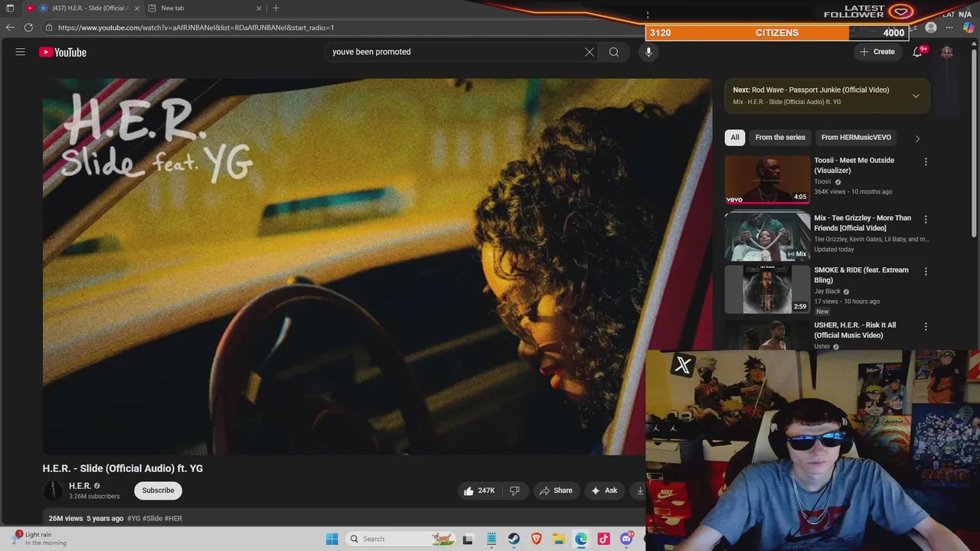Viewport: 980px width, 551px height.
Task: Open Microsoft Edge taskbar icon
Action: pos(581,539)
